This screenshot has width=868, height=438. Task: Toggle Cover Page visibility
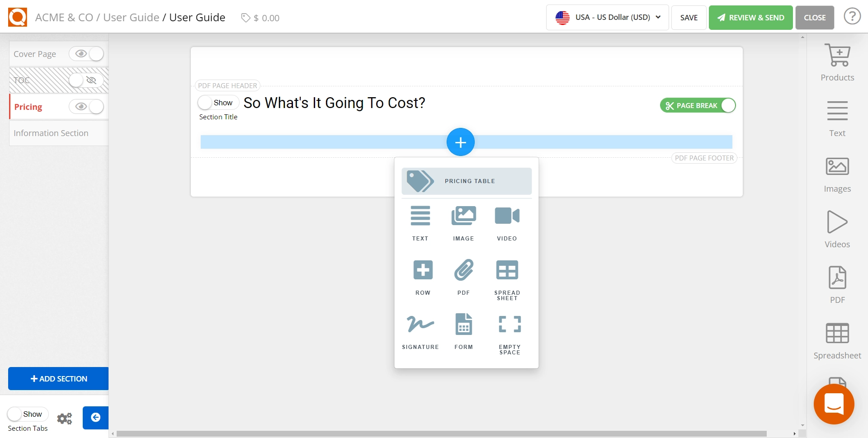pyautogui.click(x=86, y=54)
